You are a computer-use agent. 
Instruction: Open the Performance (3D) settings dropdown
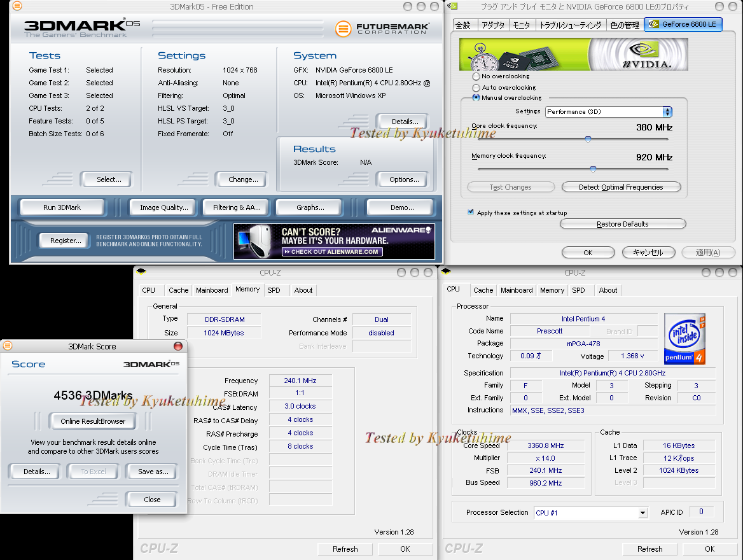[609, 112]
